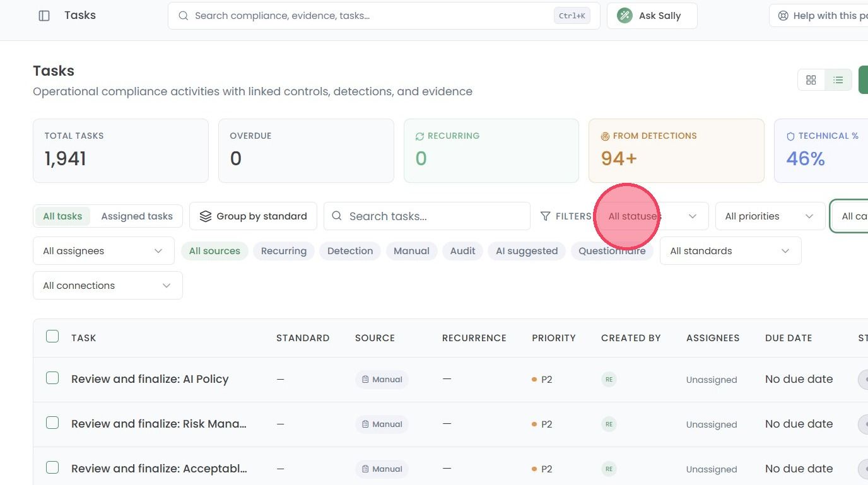This screenshot has width=868, height=485.
Task: Click Unassigned in AI Policy row
Action: (712, 380)
